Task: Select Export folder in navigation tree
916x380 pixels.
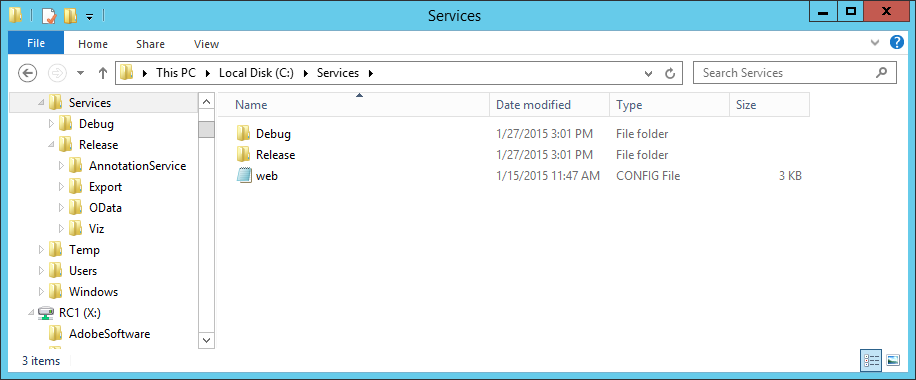Action: [105, 187]
